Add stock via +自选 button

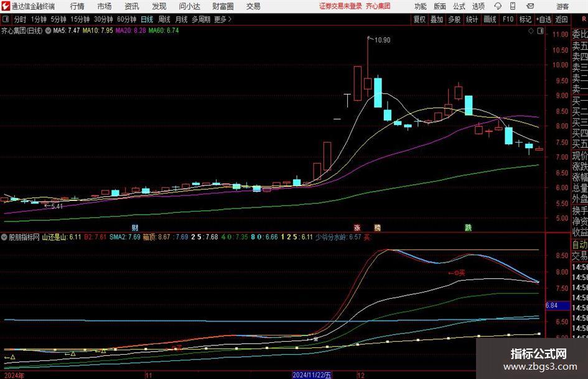(543, 19)
